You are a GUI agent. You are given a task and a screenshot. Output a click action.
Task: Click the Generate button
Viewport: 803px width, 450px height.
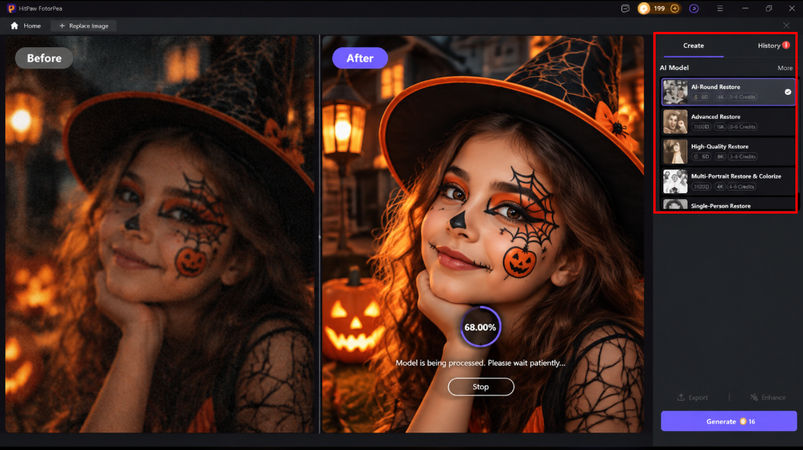tap(729, 421)
